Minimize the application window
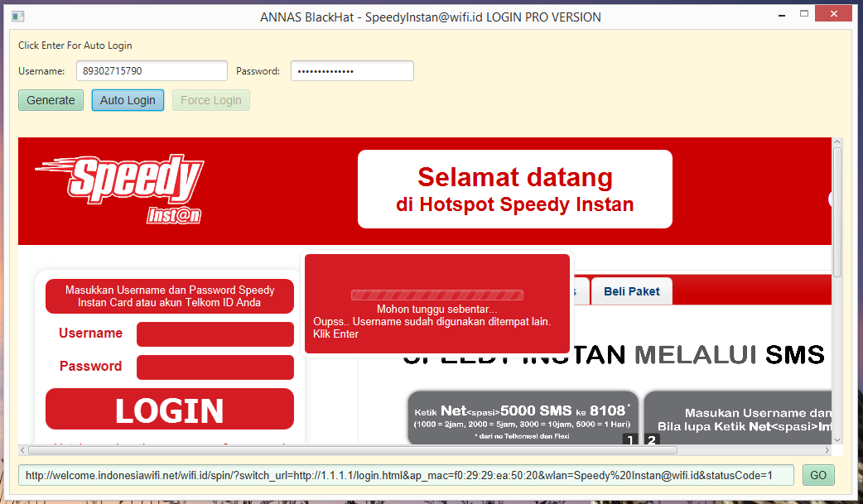 [782, 16]
